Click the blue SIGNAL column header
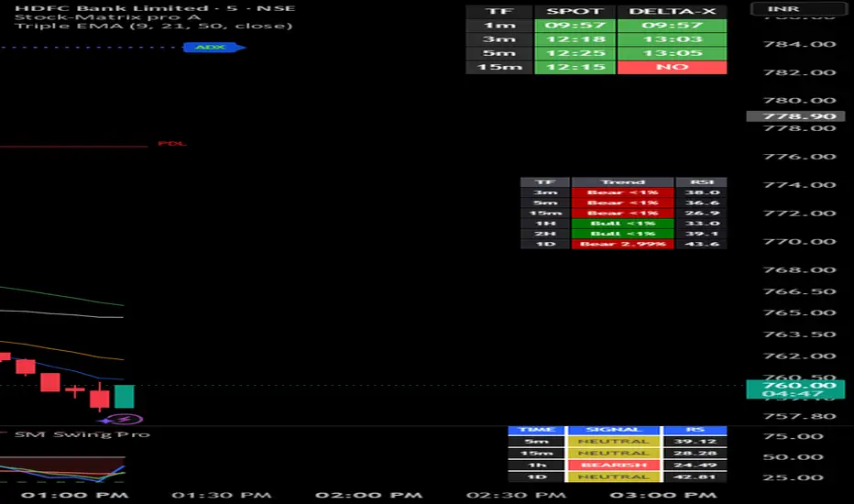854x504 pixels. pos(614,430)
